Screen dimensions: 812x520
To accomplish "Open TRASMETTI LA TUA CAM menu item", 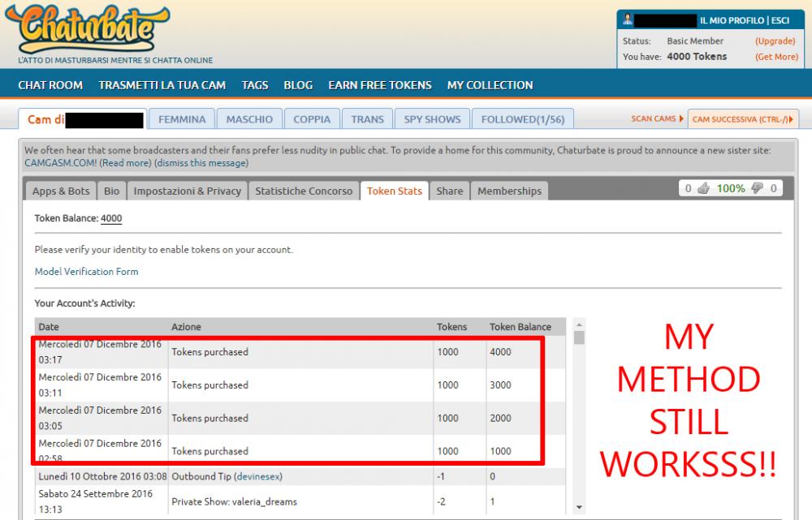I will click(162, 85).
